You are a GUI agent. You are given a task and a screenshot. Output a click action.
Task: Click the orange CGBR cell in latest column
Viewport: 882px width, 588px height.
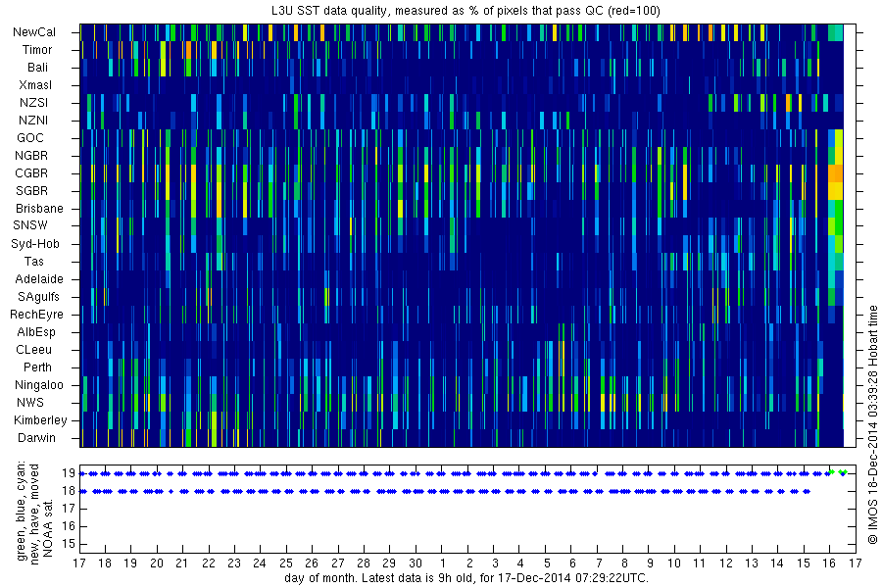click(x=835, y=172)
